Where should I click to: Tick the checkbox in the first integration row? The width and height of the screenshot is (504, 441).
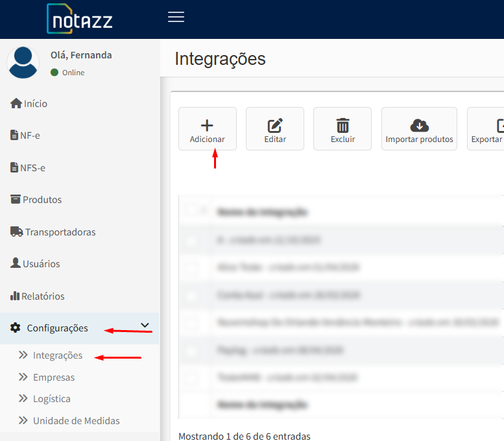[x=191, y=240]
